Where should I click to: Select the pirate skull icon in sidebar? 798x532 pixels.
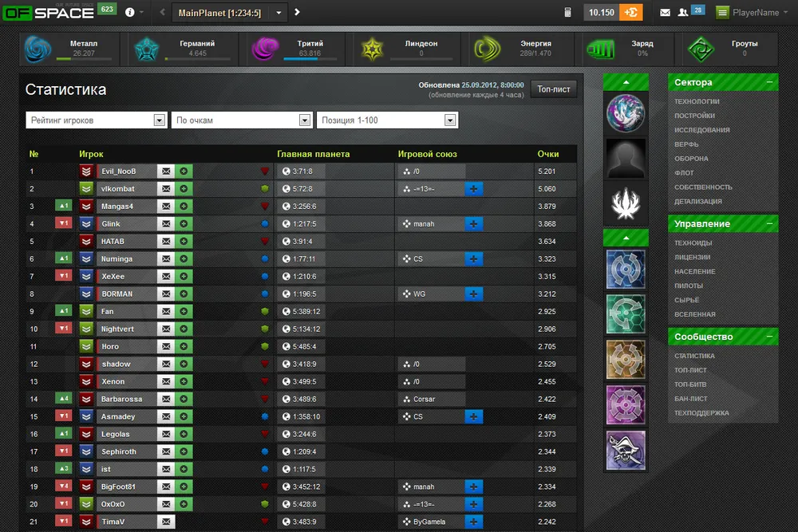pos(626,450)
